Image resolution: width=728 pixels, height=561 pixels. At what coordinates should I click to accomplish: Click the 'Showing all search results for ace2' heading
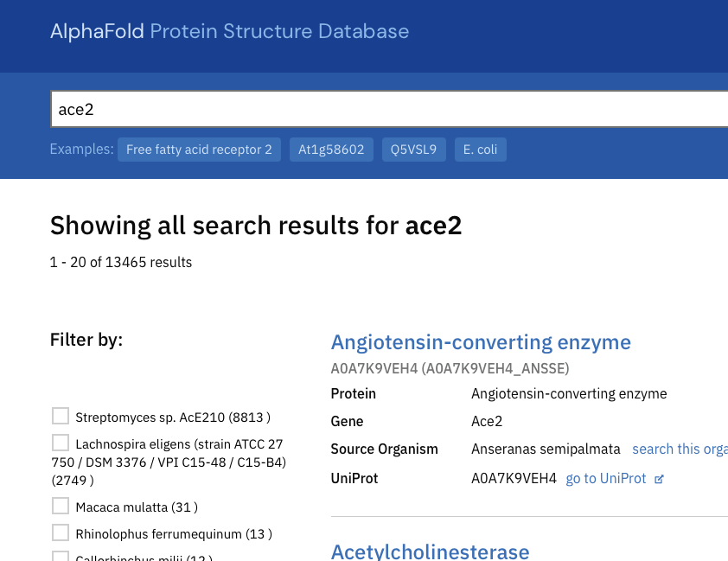click(256, 226)
